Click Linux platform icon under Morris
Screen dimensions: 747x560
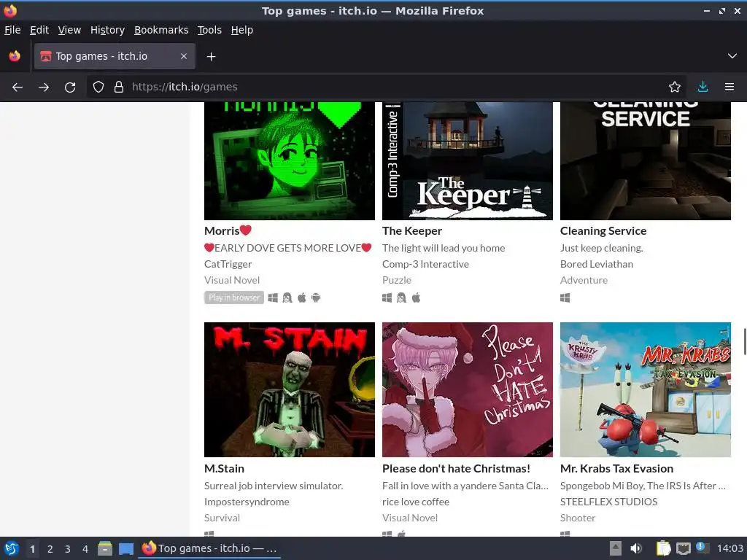287,297
